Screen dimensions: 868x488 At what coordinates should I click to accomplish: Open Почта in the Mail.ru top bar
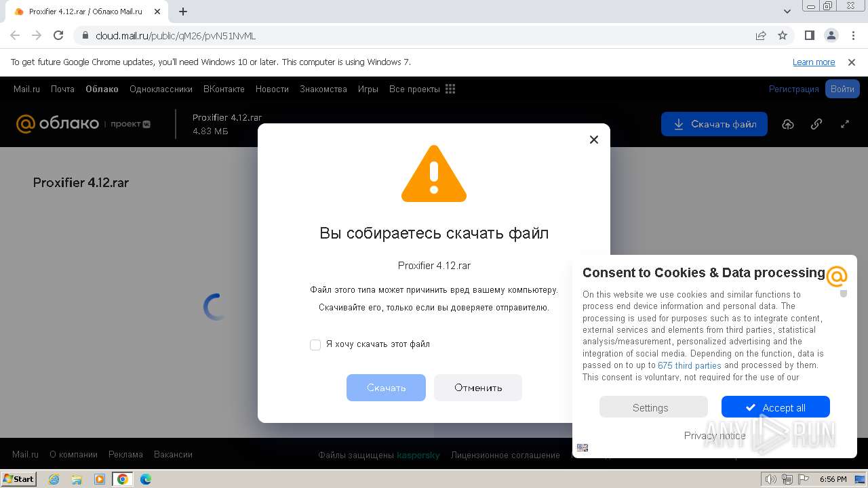click(x=62, y=89)
